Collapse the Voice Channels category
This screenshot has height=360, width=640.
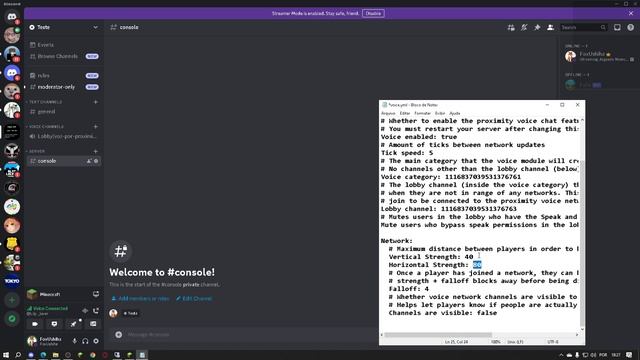(x=46, y=127)
